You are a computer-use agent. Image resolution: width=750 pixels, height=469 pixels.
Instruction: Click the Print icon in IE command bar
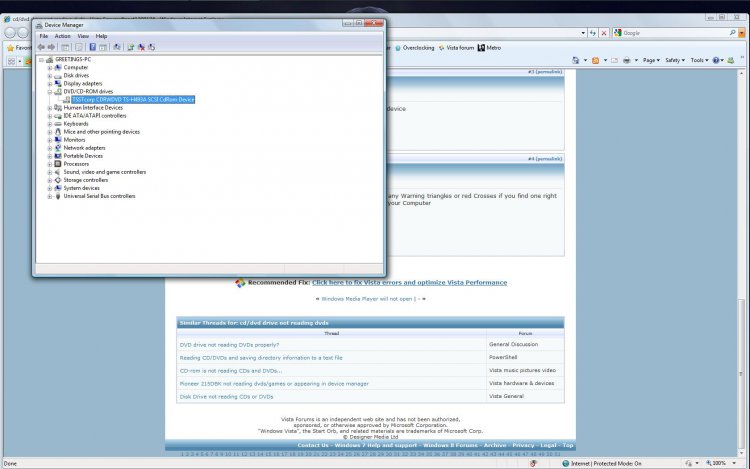(627, 60)
